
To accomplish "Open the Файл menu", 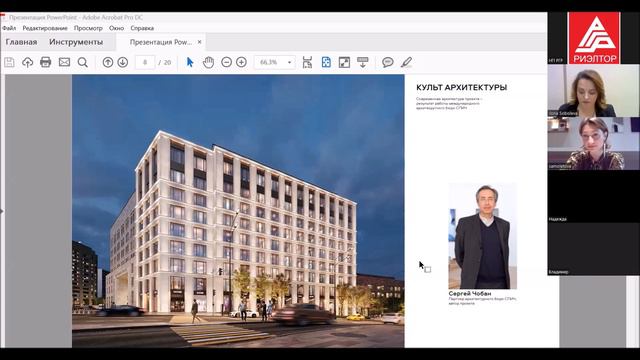I will [9, 28].
